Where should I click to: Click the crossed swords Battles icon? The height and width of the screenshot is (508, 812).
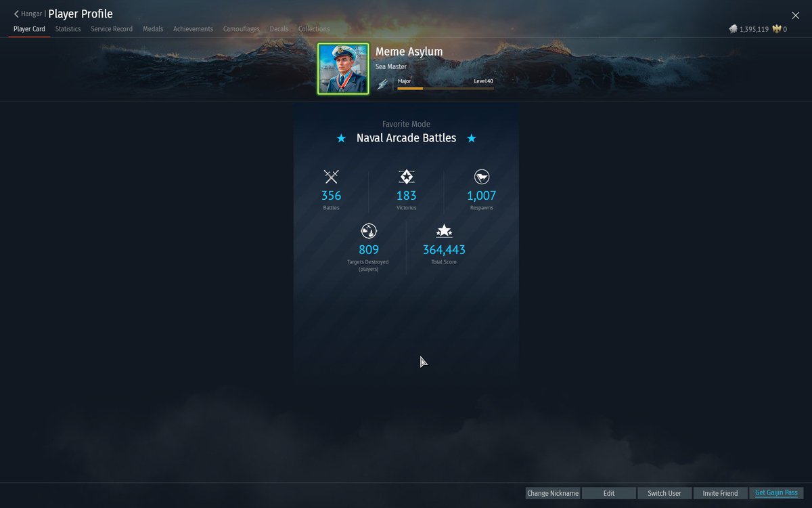(331, 177)
